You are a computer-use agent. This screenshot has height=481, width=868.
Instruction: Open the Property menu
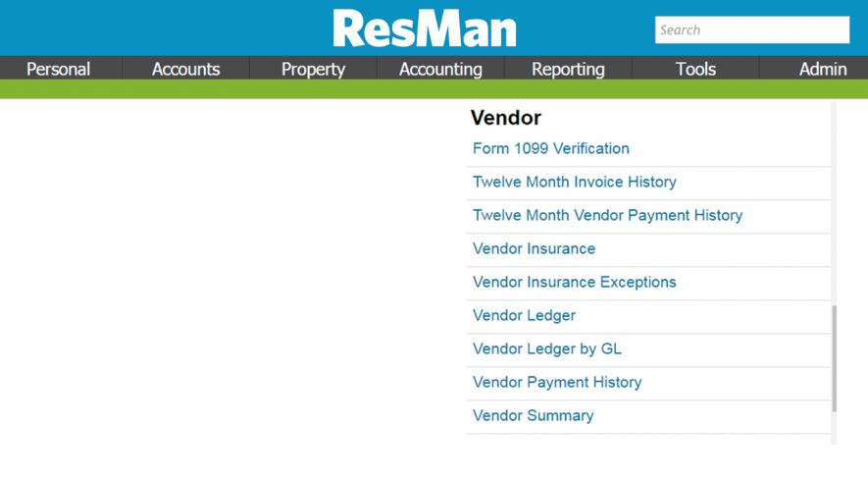click(x=313, y=69)
